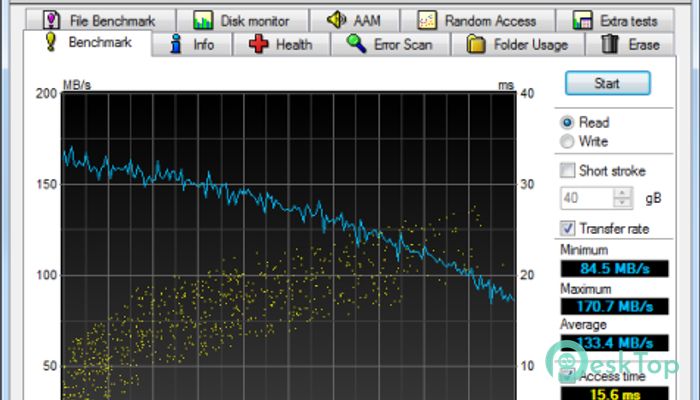Increase the short stroke size stepper
This screenshot has height=400, width=700.
[622, 192]
